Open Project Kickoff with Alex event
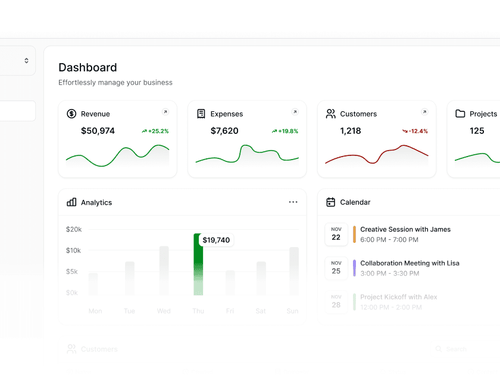This screenshot has height=375, width=500. (x=399, y=297)
